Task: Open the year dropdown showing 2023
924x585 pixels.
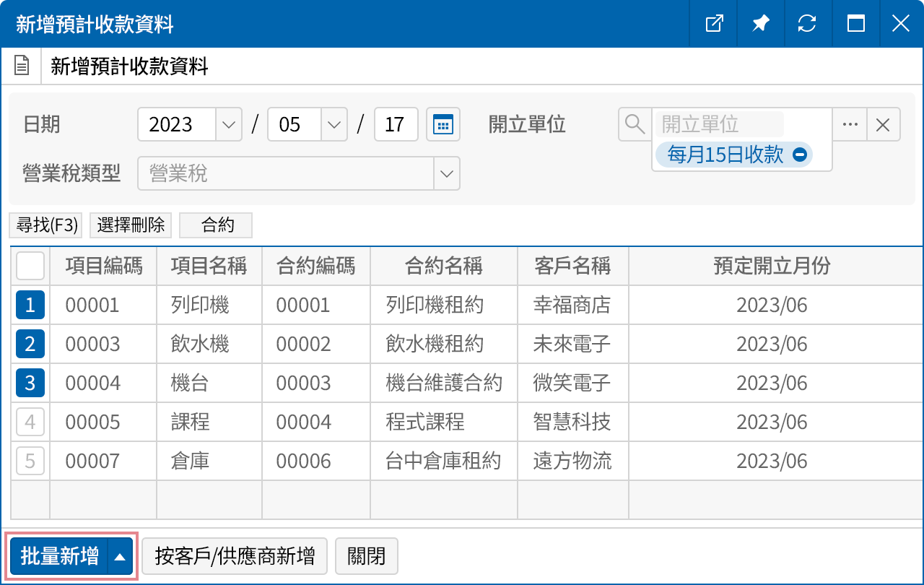Action: pyautogui.click(x=229, y=124)
